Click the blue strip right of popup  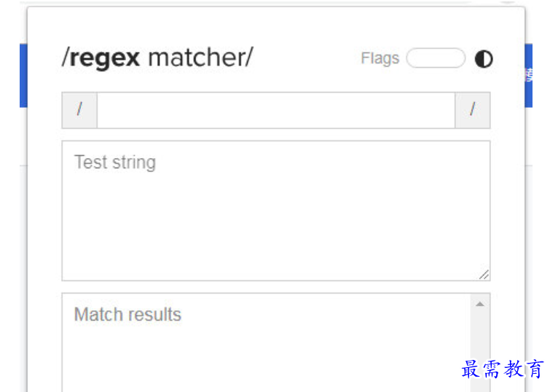tap(529, 76)
